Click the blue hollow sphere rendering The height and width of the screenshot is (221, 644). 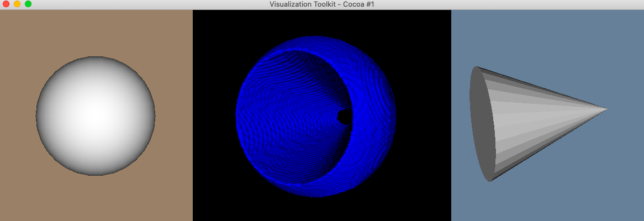coord(315,117)
